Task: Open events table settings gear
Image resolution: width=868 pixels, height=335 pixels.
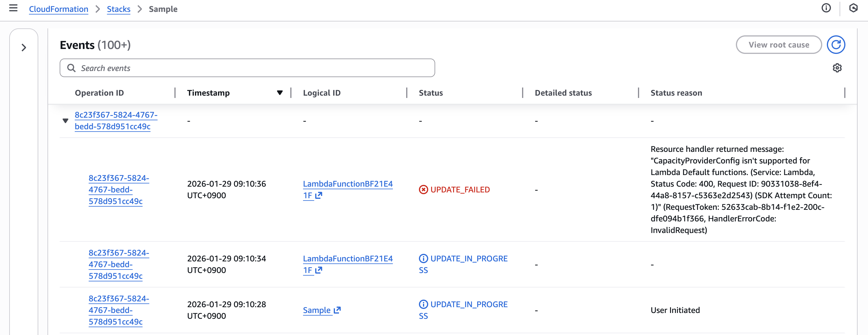Action: [x=837, y=68]
